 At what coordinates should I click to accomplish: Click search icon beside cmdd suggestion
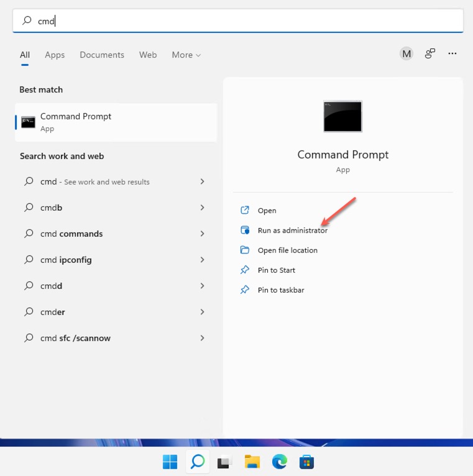[x=29, y=286]
